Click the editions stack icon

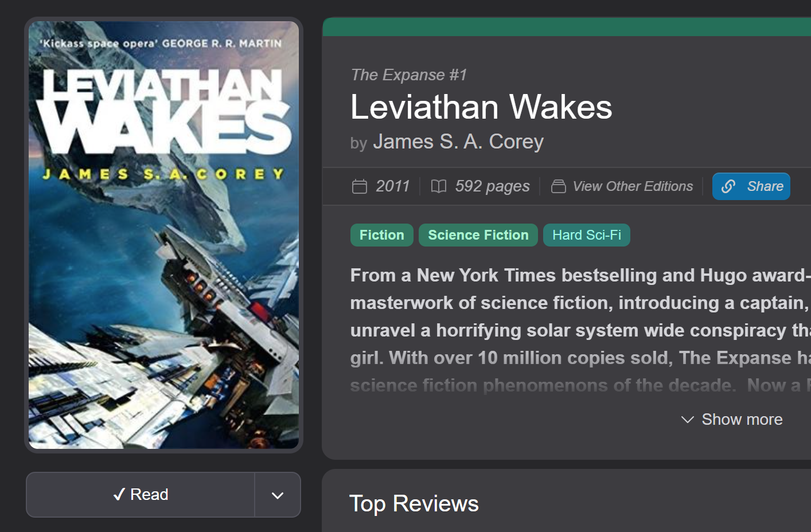(559, 186)
